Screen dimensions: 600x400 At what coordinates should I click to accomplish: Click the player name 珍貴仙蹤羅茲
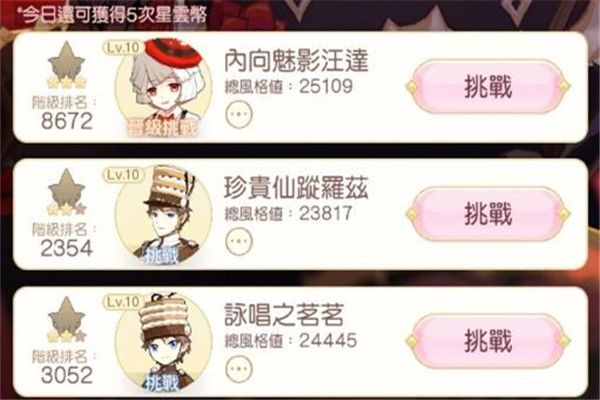pos(296,188)
